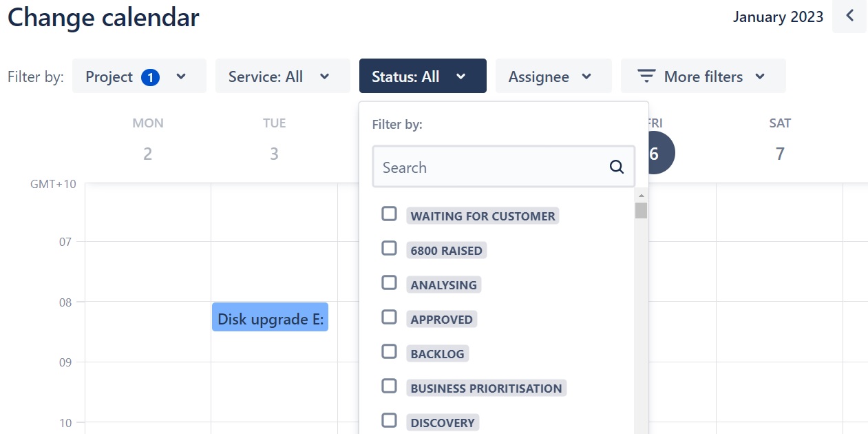This screenshot has height=434, width=868.
Task: Check the DISCOVERY status checkbox
Action: pyautogui.click(x=390, y=420)
